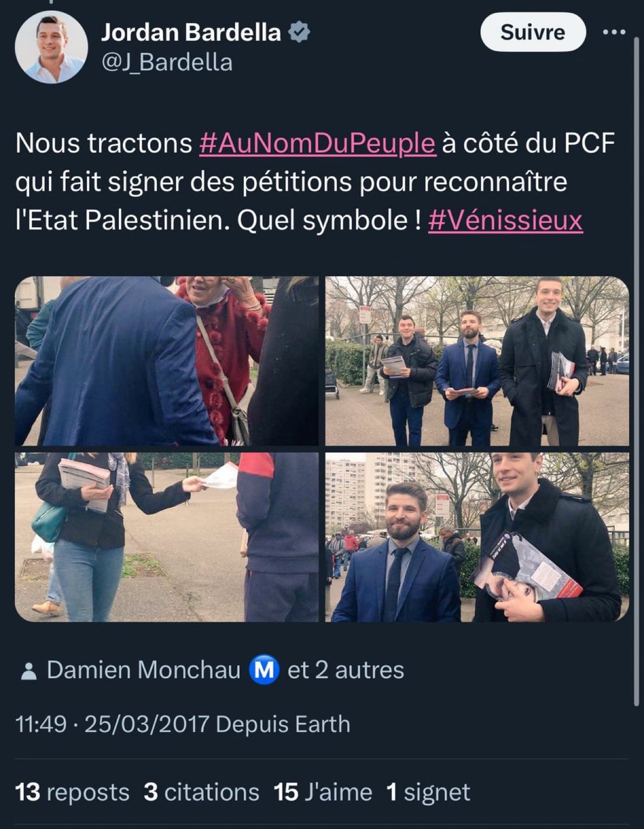Click the verified badge next to the name
This screenshot has width=644, height=829.
click(x=299, y=32)
